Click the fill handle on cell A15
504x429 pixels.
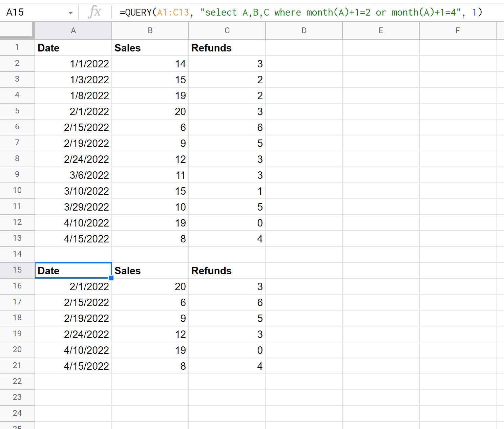111,278
